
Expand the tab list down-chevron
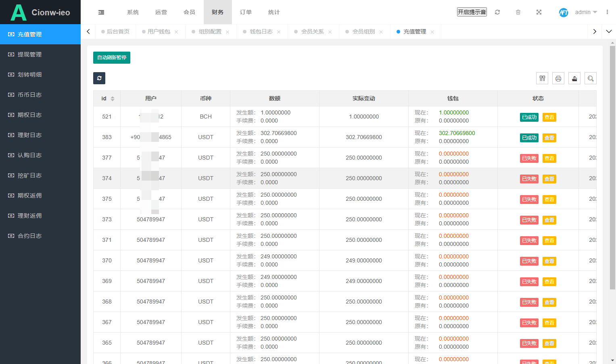(609, 31)
